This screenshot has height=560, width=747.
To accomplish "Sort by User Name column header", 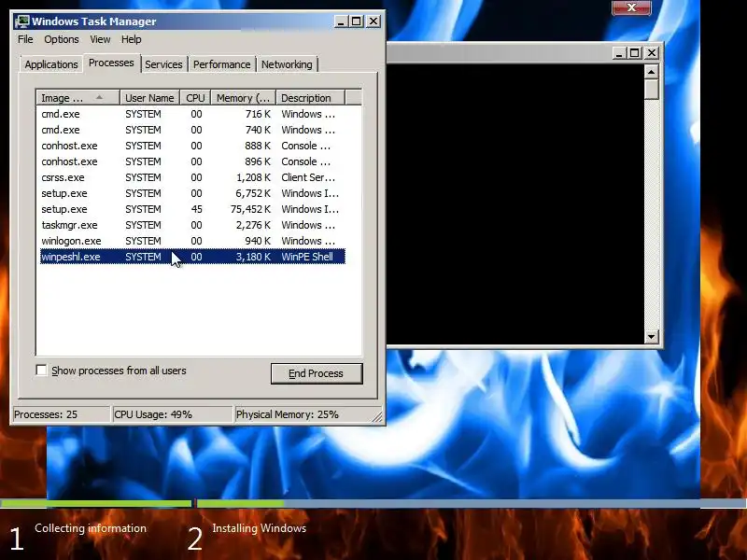I will point(149,98).
